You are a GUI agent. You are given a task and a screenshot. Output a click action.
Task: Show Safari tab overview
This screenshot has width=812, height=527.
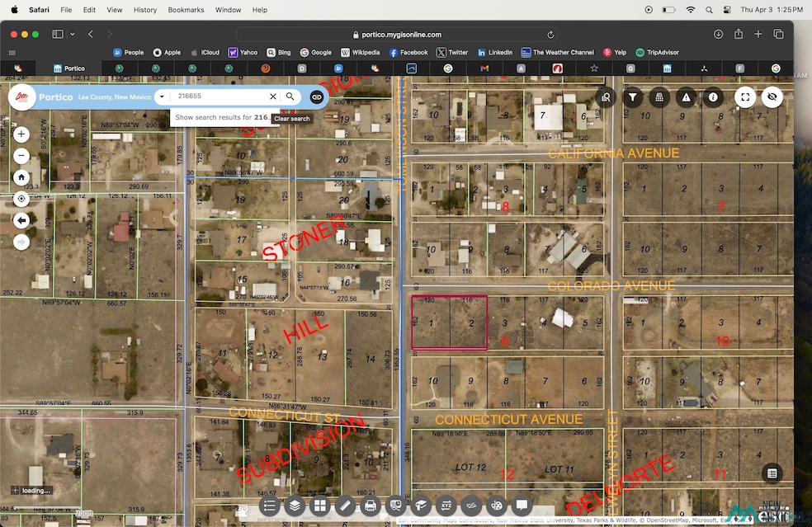coord(778,34)
